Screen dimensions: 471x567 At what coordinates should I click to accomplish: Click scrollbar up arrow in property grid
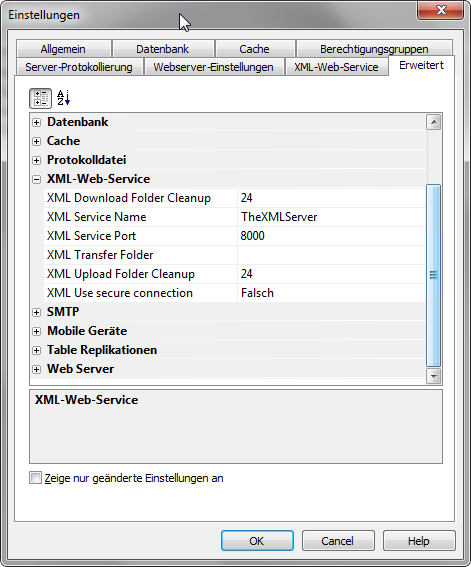tap(434, 122)
